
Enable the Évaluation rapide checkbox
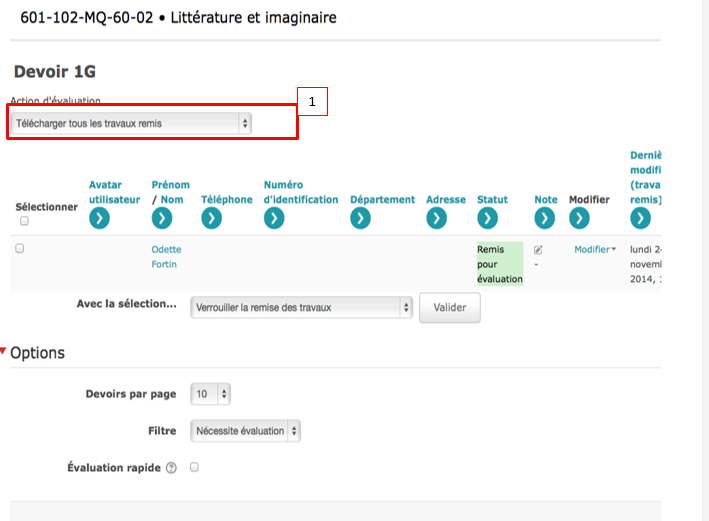click(194, 467)
